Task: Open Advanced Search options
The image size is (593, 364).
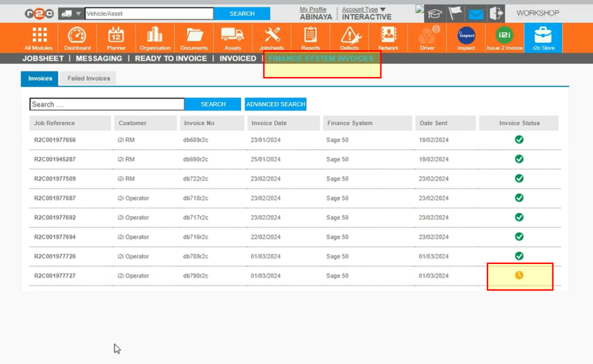Action: 276,104
